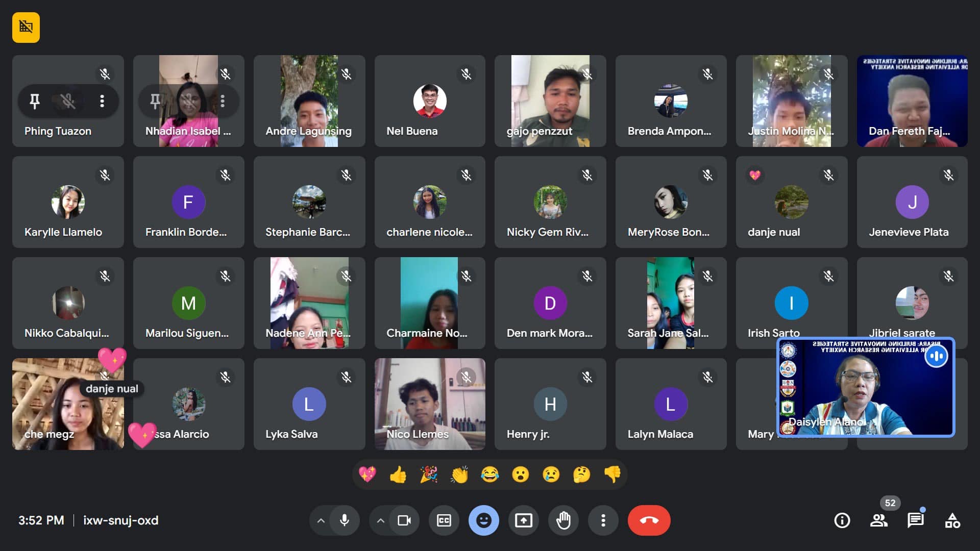
Task: Open the Activities shapes icon
Action: (x=952, y=520)
